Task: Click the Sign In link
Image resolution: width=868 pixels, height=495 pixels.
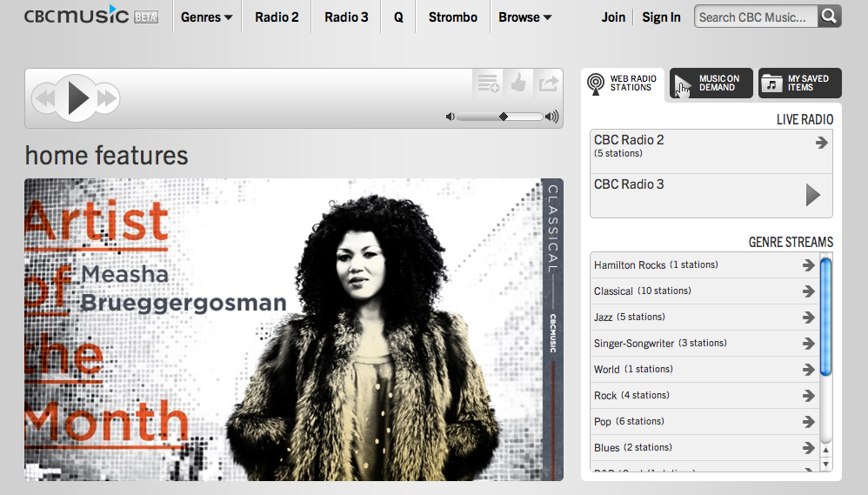Action: (661, 17)
